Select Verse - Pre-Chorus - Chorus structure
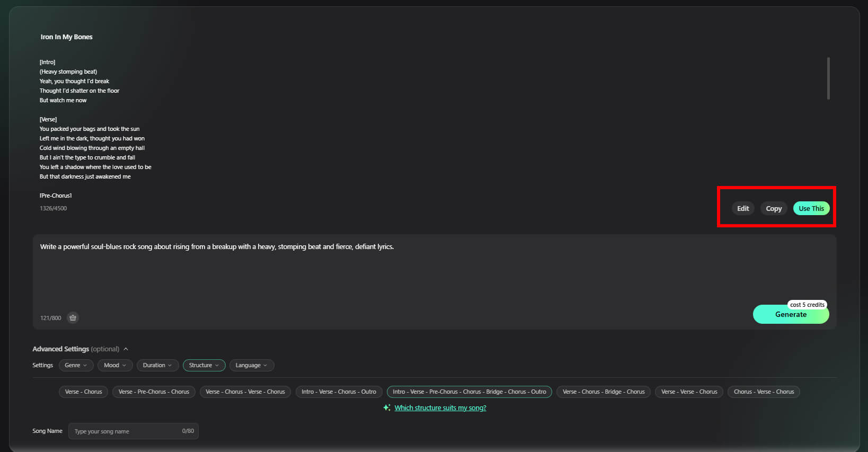This screenshot has width=868, height=452. tap(154, 392)
